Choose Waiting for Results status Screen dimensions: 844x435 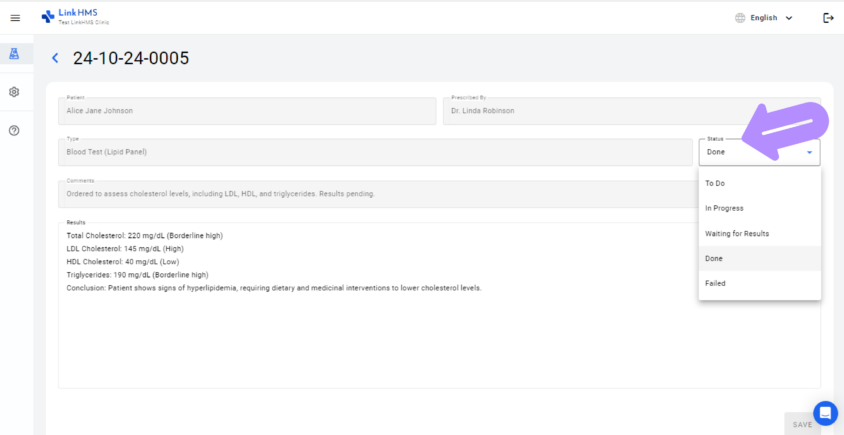coord(736,233)
